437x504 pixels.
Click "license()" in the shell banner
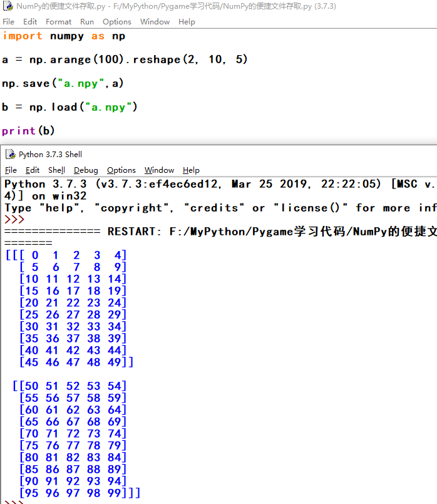(311, 208)
